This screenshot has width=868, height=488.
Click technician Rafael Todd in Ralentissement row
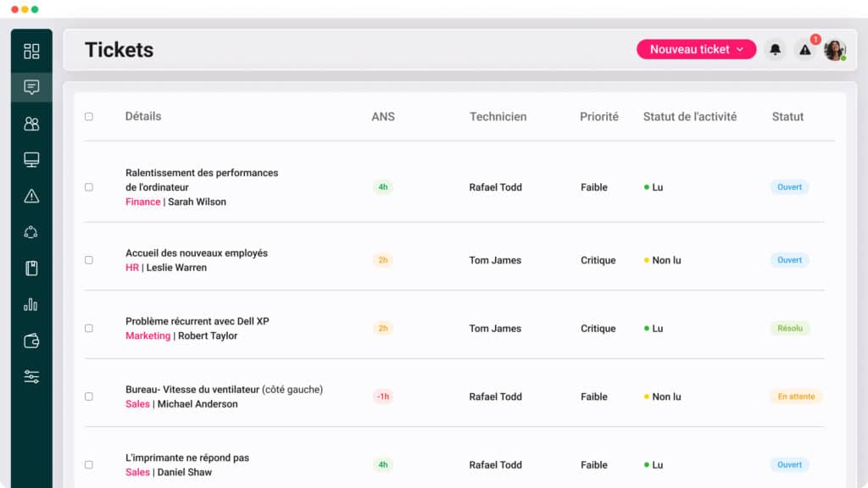coord(495,187)
